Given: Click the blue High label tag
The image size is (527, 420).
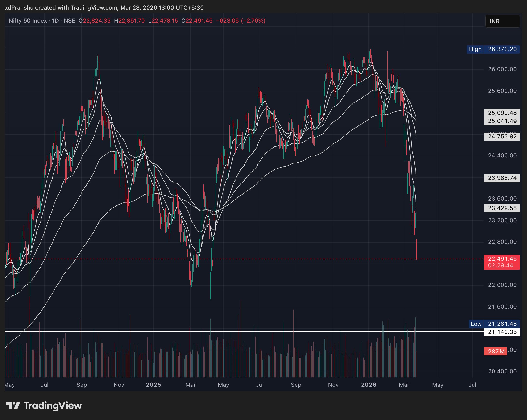Looking at the screenshot, I should point(475,49).
